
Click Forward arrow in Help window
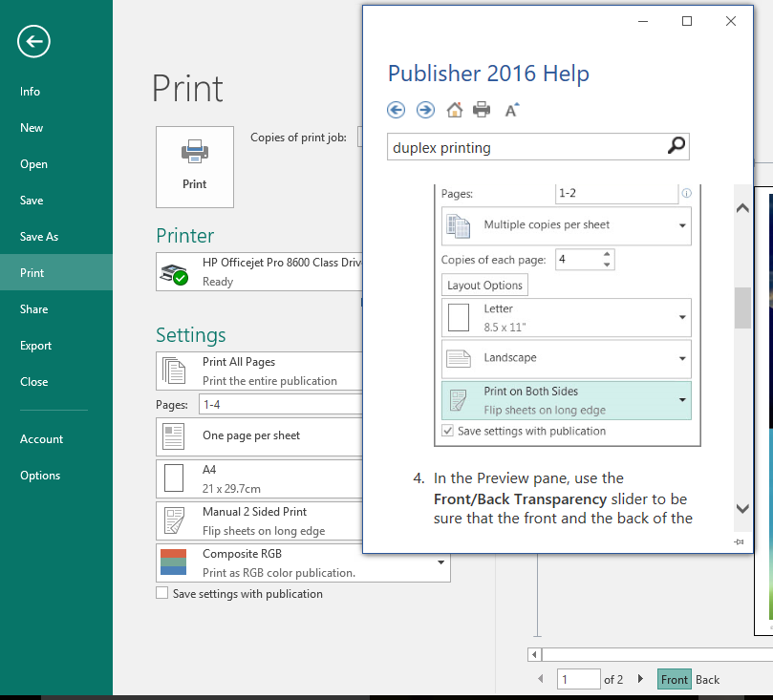pyautogui.click(x=425, y=110)
